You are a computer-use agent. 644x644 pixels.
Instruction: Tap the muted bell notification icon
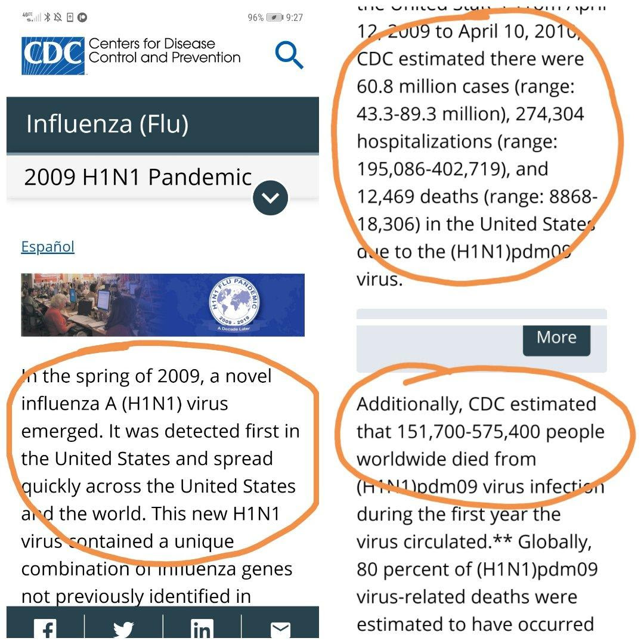[x=58, y=17]
